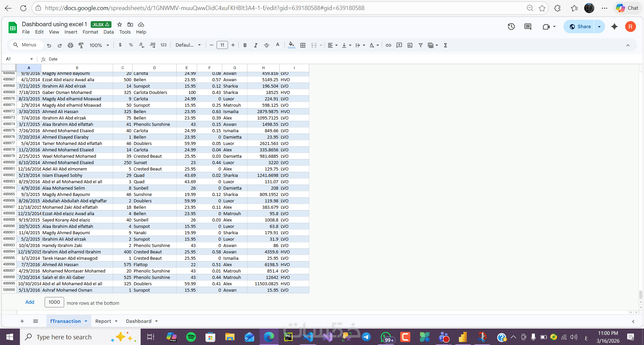The height and width of the screenshot is (345, 644).
Task: Open the Edit menu
Action: click(39, 32)
